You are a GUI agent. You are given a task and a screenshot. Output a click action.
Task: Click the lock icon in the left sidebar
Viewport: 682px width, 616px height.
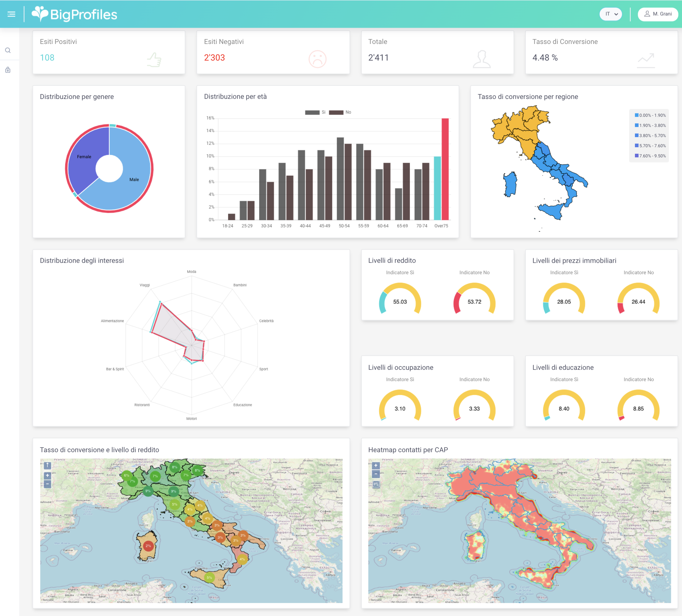pyautogui.click(x=8, y=70)
